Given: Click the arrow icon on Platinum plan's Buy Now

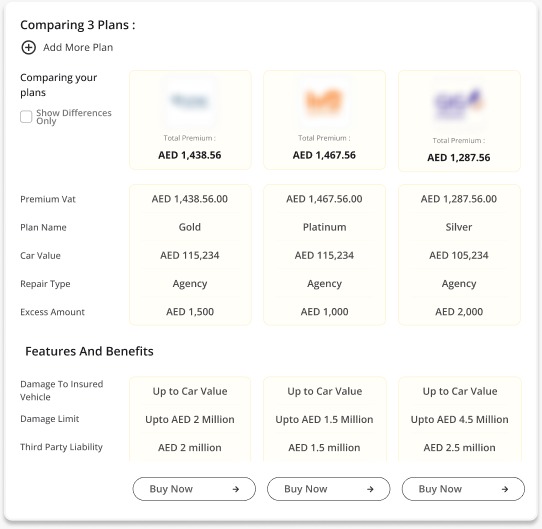Looking at the screenshot, I should click(x=370, y=489).
